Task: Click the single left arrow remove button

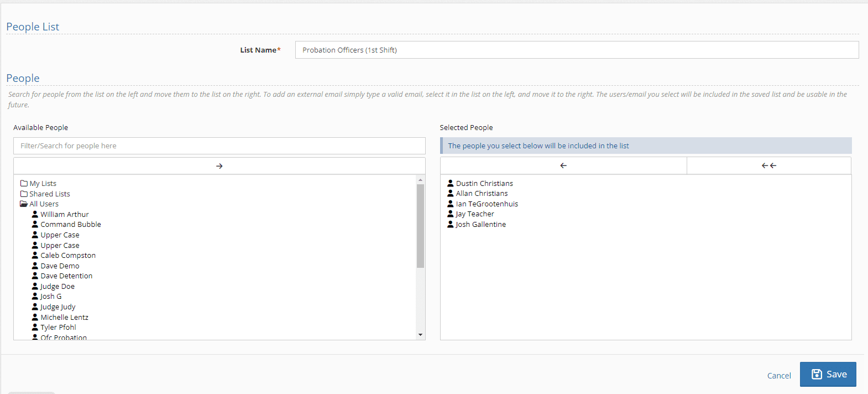Action: click(563, 165)
